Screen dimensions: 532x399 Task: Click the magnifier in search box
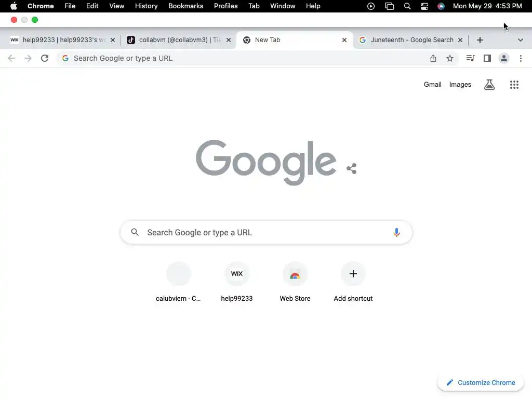[x=135, y=232]
